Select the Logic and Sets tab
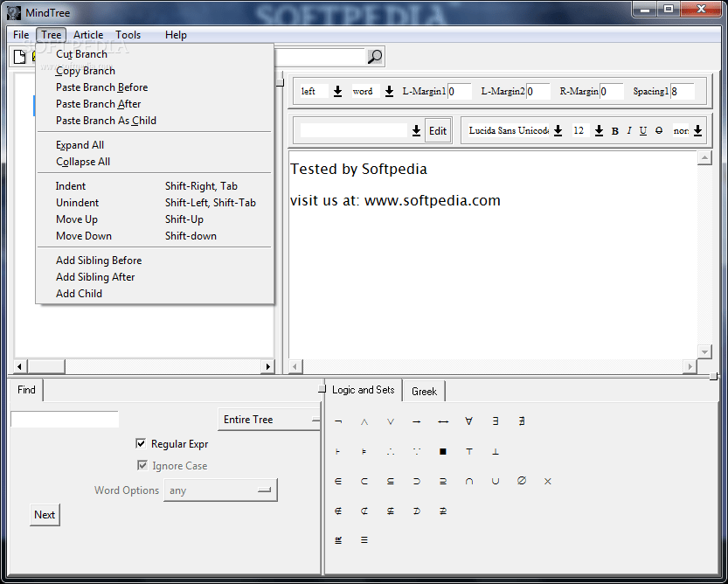 363,390
